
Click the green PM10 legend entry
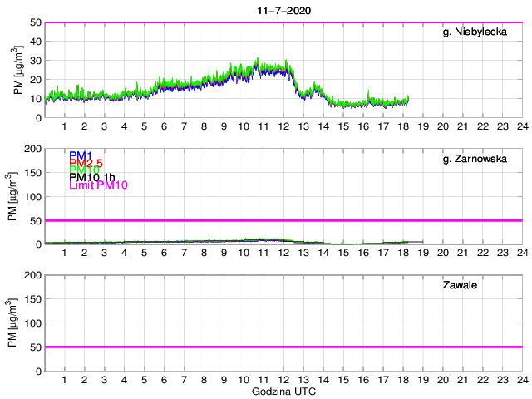[84, 170]
